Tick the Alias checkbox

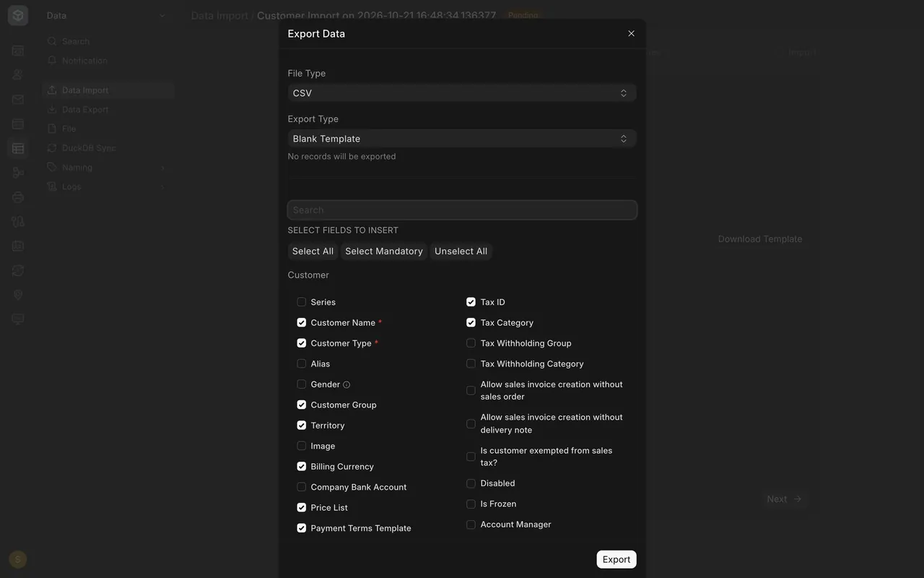click(302, 363)
